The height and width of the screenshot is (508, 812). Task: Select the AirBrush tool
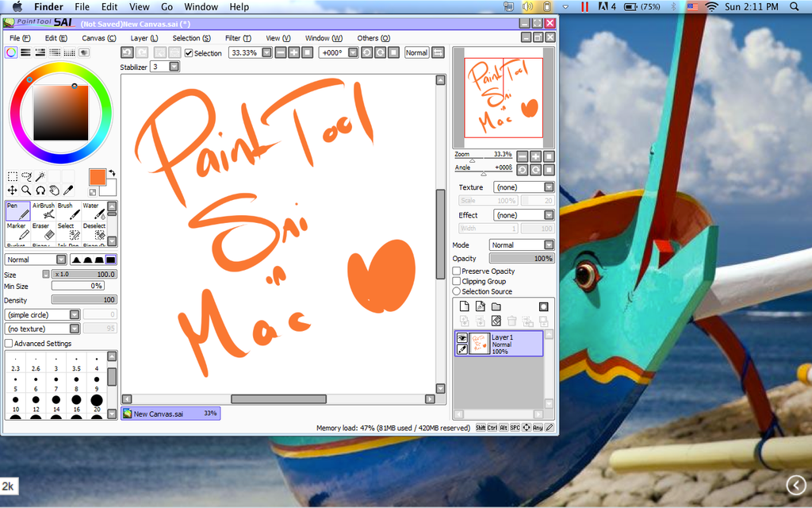coord(44,211)
